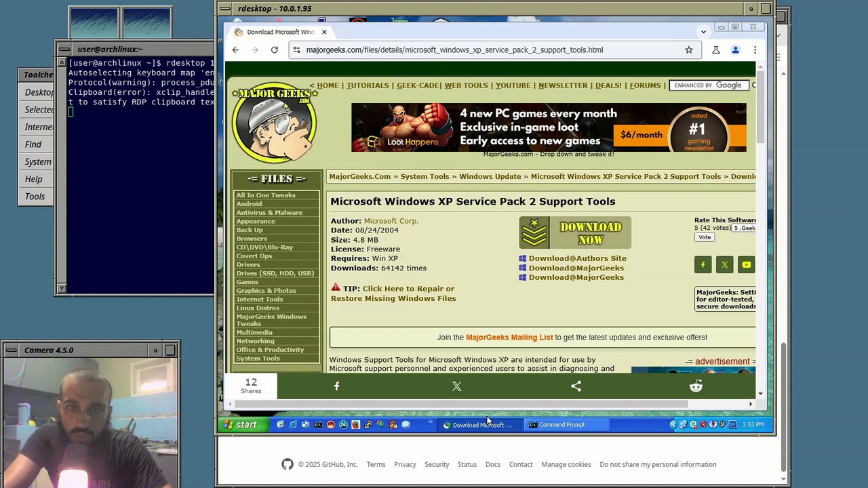Image resolution: width=868 pixels, height=488 pixels.
Task: Share via Reddit in bottom share bar
Action: click(x=696, y=386)
